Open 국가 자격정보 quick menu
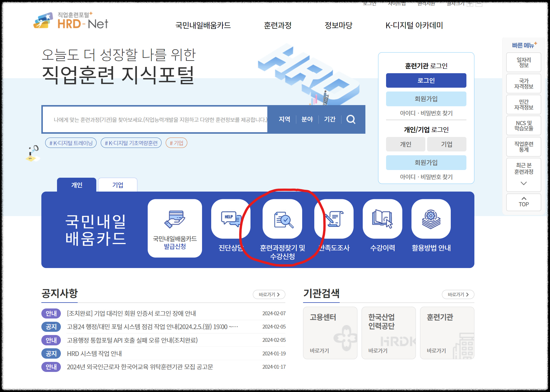The height and width of the screenshot is (392, 550). click(524, 84)
